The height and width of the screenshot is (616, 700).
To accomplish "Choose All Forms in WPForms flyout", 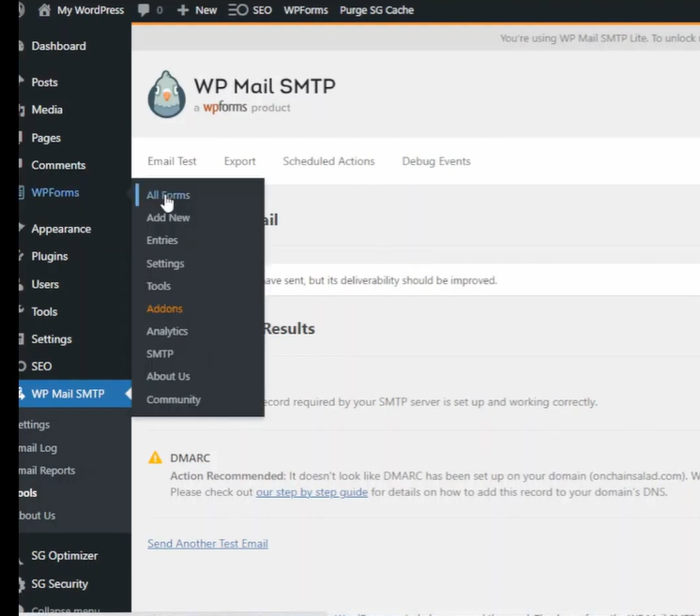I will pos(168,195).
